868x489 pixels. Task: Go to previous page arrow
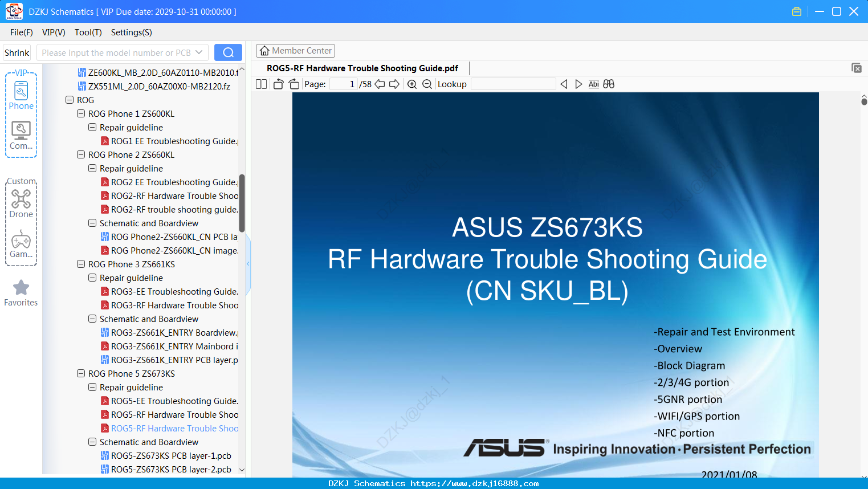380,84
